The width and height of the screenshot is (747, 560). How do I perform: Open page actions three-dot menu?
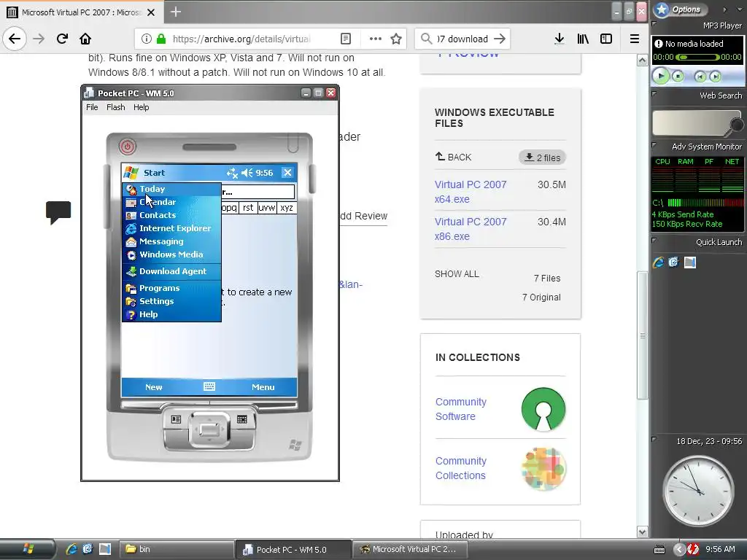tap(376, 39)
